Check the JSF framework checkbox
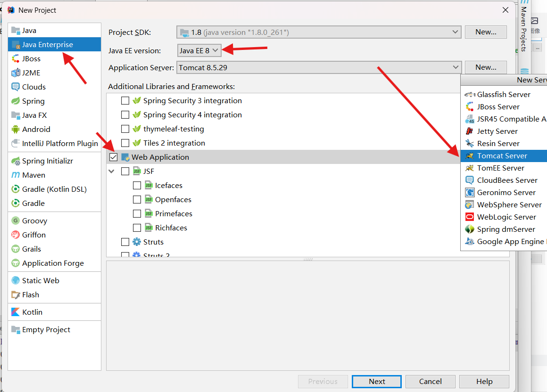The image size is (547, 392). click(x=125, y=171)
